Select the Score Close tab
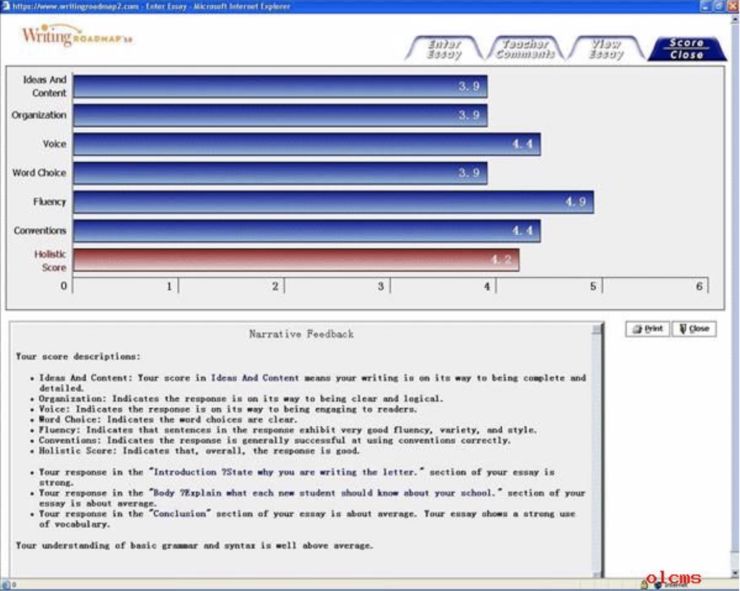Screen dimensions: 740x591 [687, 49]
